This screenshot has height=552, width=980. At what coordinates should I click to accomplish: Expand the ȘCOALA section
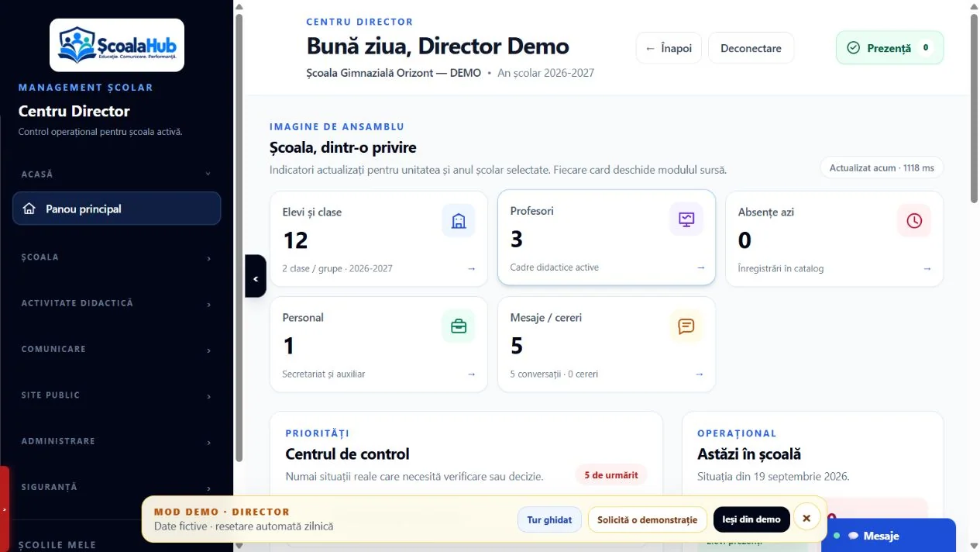(x=116, y=257)
